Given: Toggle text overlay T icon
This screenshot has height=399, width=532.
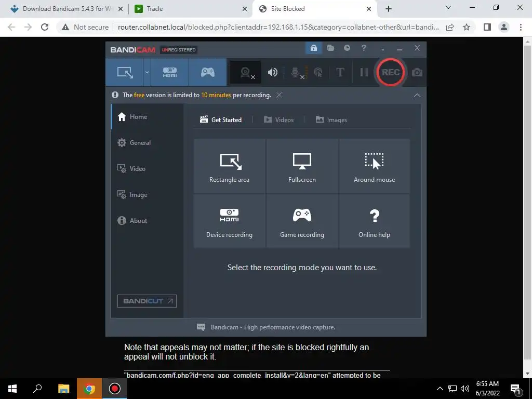Looking at the screenshot, I should point(340,72).
